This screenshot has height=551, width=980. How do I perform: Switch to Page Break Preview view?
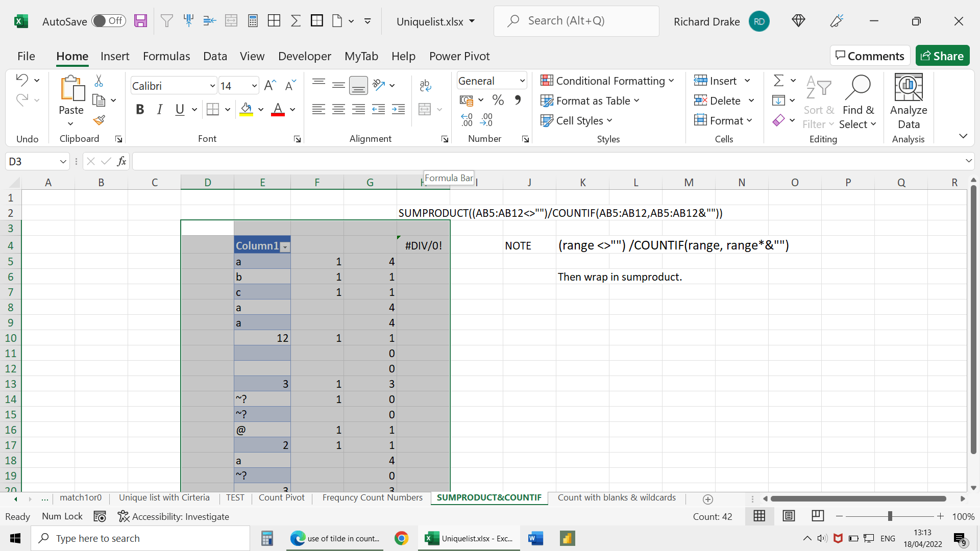(818, 516)
